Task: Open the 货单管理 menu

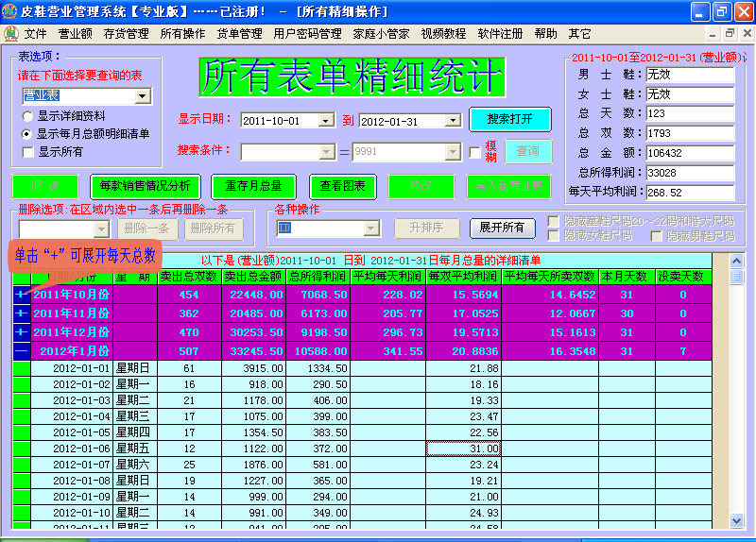Action: (240, 34)
